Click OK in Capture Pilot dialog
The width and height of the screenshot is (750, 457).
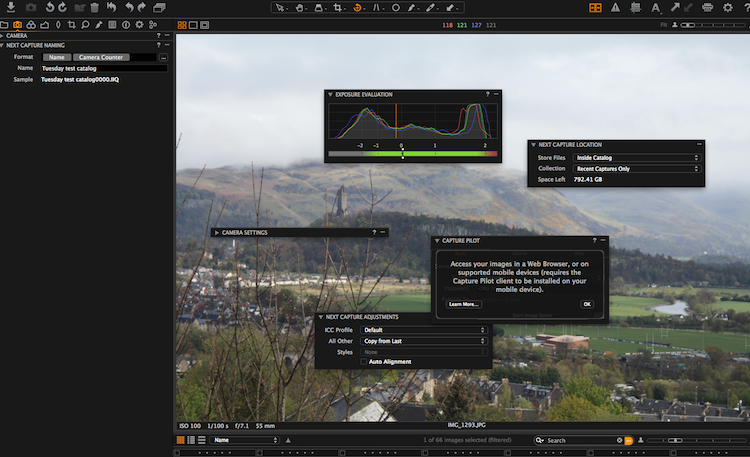coord(586,304)
